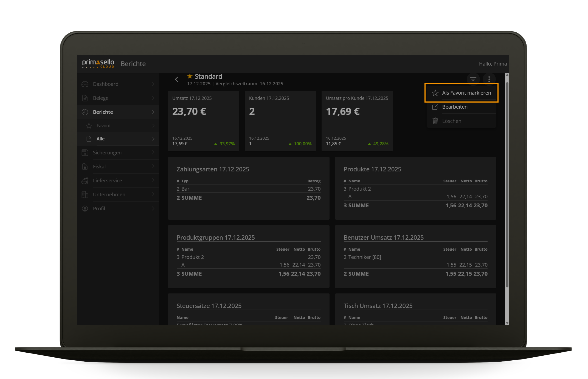The width and height of the screenshot is (588, 379).
Task: Open the Favorit reports submenu item
Action: tap(104, 126)
